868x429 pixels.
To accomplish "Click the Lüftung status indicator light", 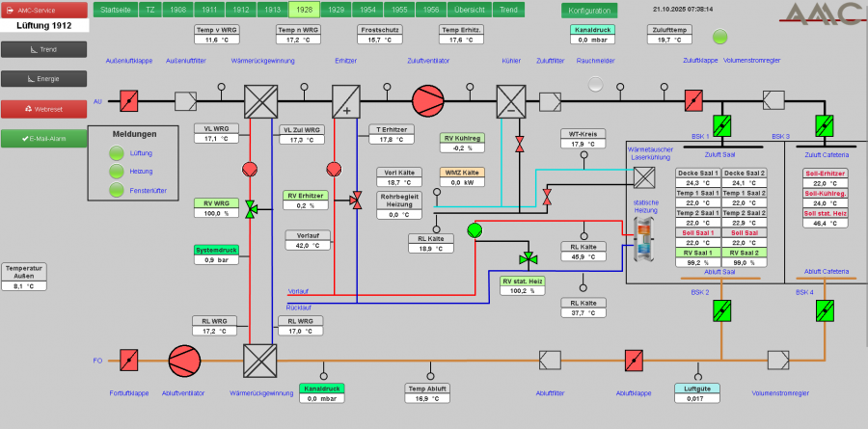I will [x=117, y=152].
